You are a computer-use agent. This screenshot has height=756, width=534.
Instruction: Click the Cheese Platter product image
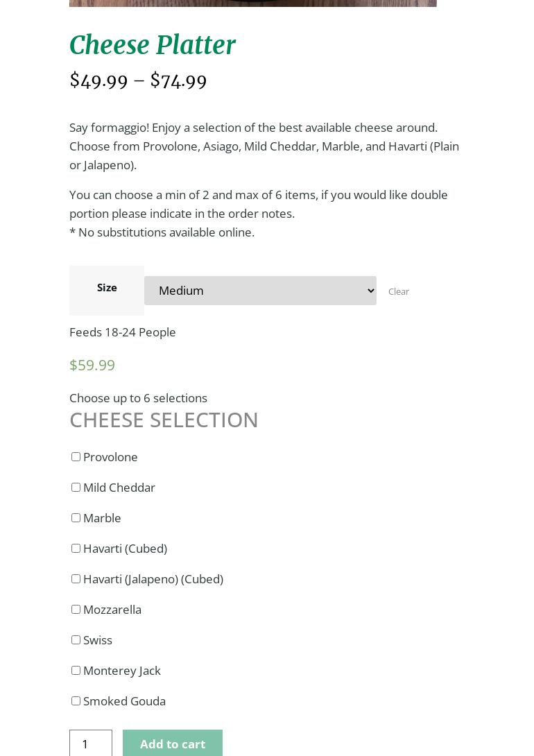253,3
